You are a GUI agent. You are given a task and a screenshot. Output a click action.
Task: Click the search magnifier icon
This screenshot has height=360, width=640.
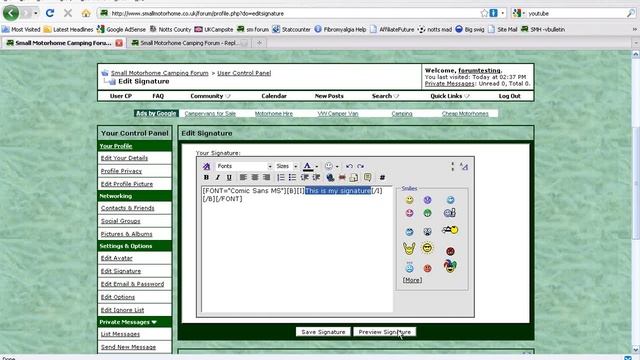coord(631,13)
